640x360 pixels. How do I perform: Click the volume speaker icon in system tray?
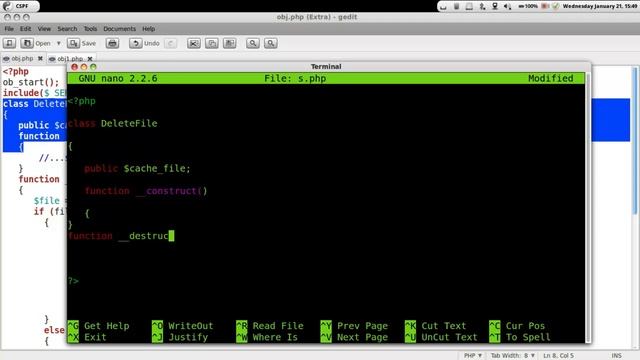point(507,6)
